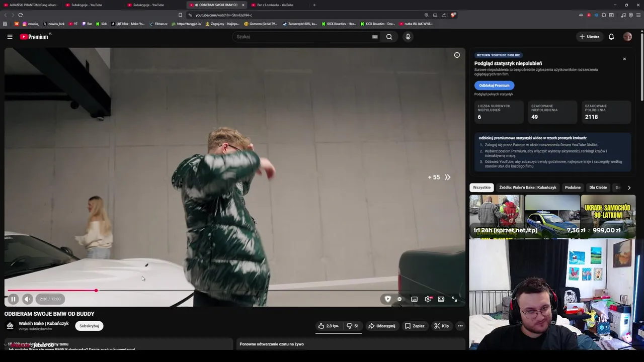Switch to theater mode

pos(441,299)
